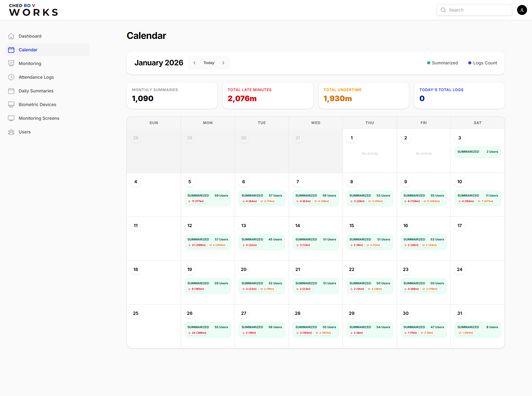Go to the previous month with the left chevron
Image resolution: width=532 pixels, height=396 pixels.
pyautogui.click(x=194, y=63)
